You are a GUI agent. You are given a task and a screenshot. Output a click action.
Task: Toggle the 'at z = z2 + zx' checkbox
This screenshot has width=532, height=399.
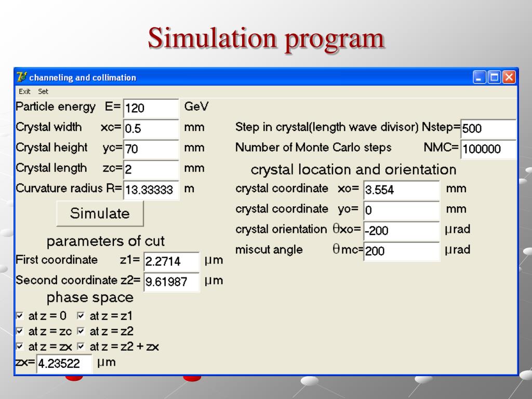[x=81, y=347]
